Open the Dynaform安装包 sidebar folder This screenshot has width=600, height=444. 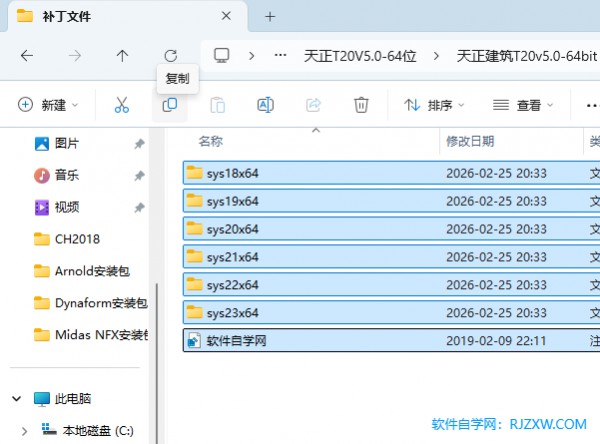pos(101,303)
